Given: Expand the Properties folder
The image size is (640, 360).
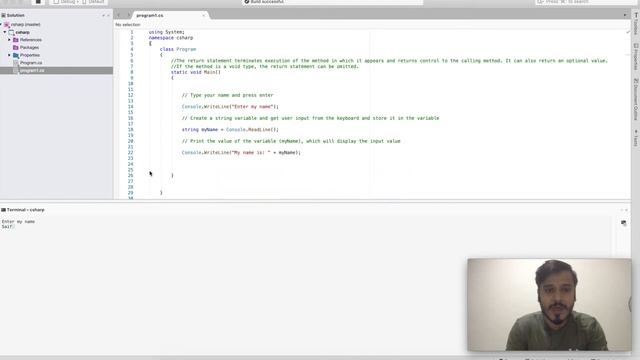Looking at the screenshot, I should click(x=9, y=55).
